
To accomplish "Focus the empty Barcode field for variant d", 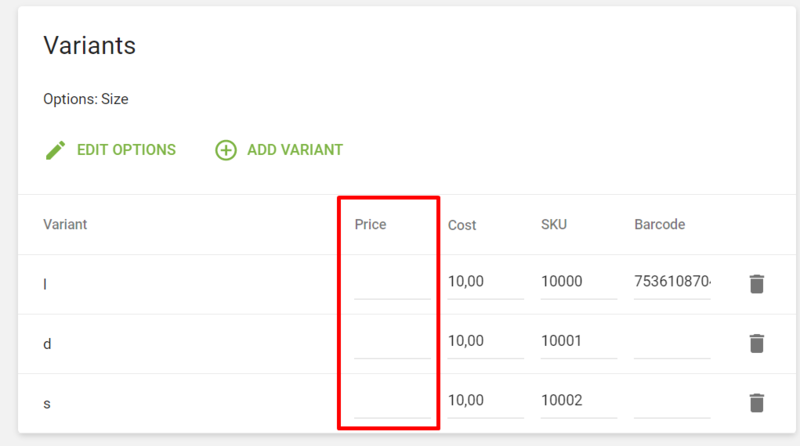I will (x=672, y=343).
